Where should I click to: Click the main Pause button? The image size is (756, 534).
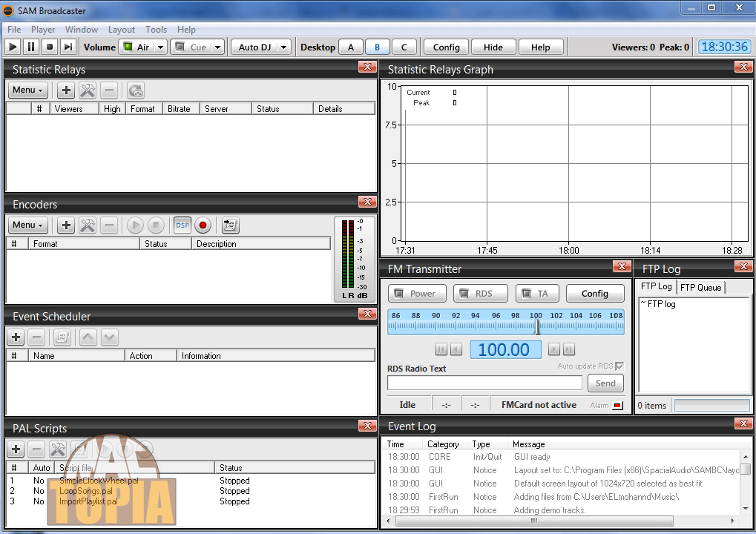(31, 47)
